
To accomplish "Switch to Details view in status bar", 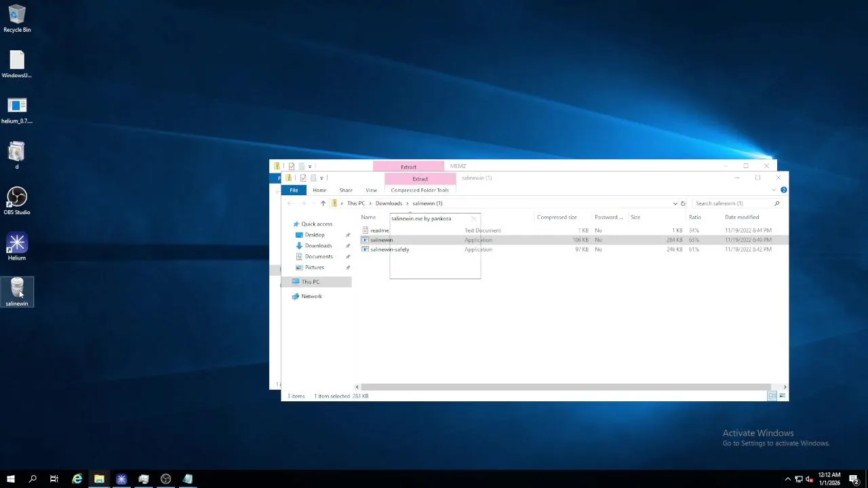I will pyautogui.click(x=772, y=396).
